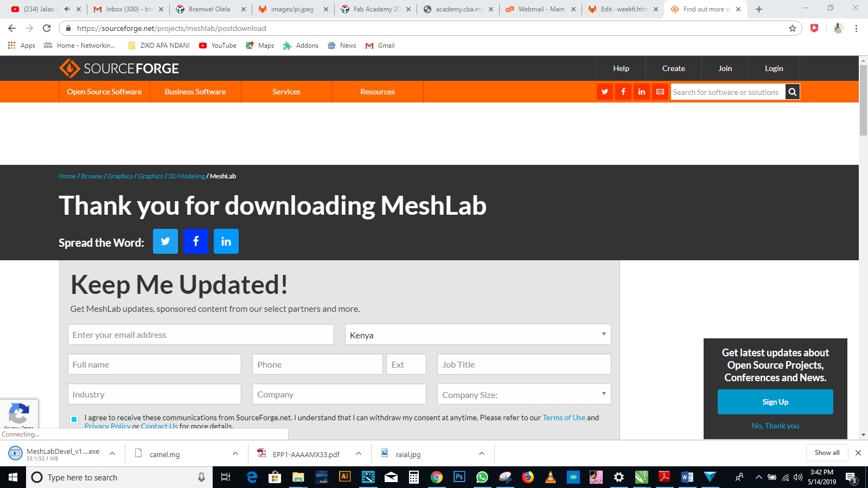The image size is (868, 488).
Task: Expand the Kenya country dropdown
Action: [x=478, y=335]
